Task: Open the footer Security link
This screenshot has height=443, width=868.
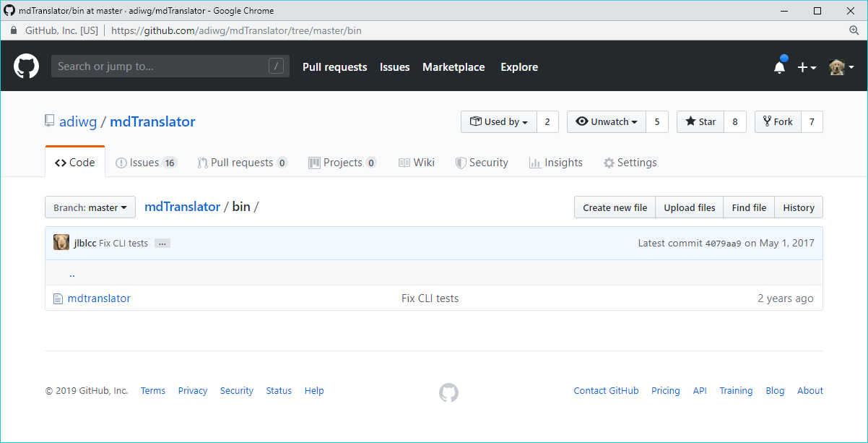Action: tap(237, 391)
